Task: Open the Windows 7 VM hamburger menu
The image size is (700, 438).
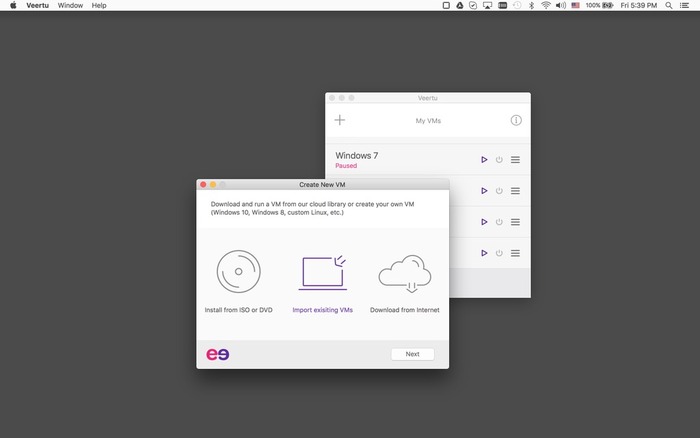Action: point(515,159)
